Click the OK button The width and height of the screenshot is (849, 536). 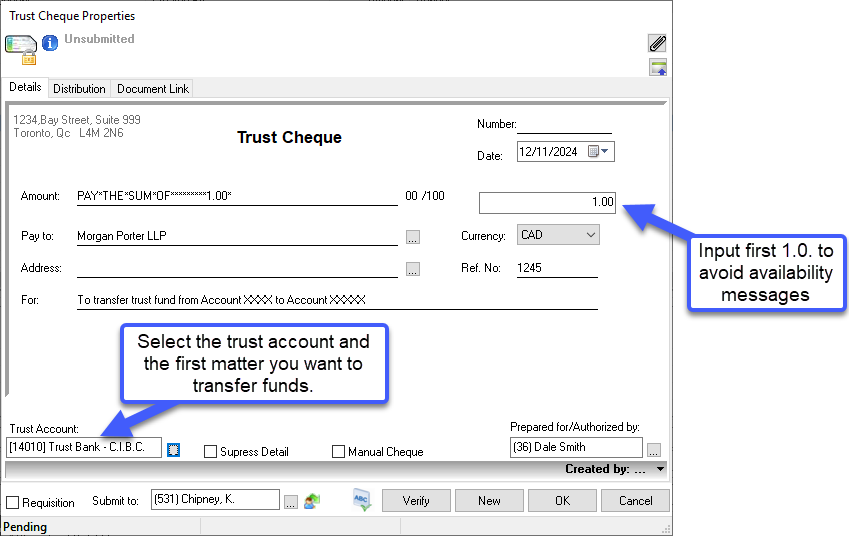tap(562, 501)
